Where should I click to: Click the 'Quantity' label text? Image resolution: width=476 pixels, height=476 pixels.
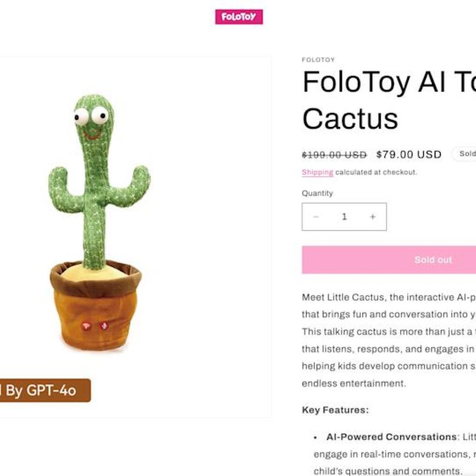pos(317,192)
